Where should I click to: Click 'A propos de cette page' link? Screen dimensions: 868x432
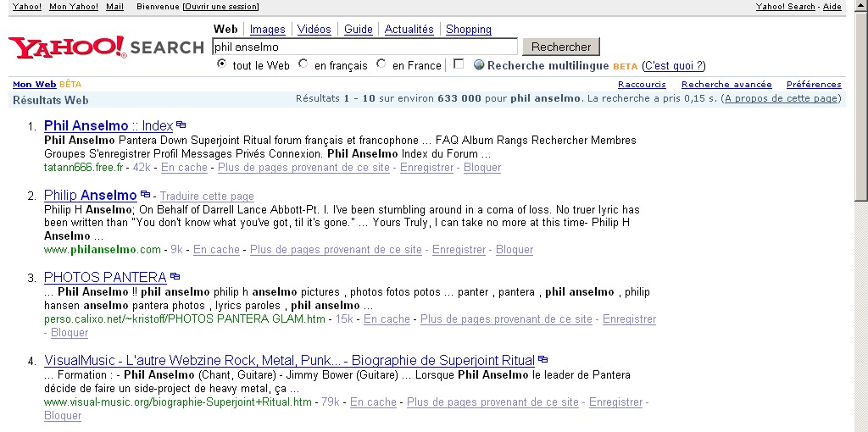tap(781, 98)
